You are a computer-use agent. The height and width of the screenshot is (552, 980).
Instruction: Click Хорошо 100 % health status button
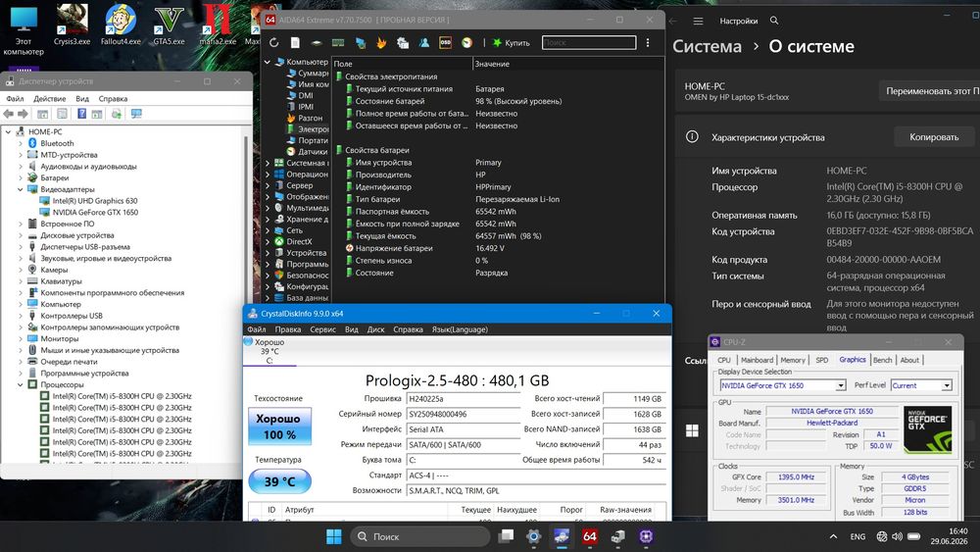(x=279, y=427)
